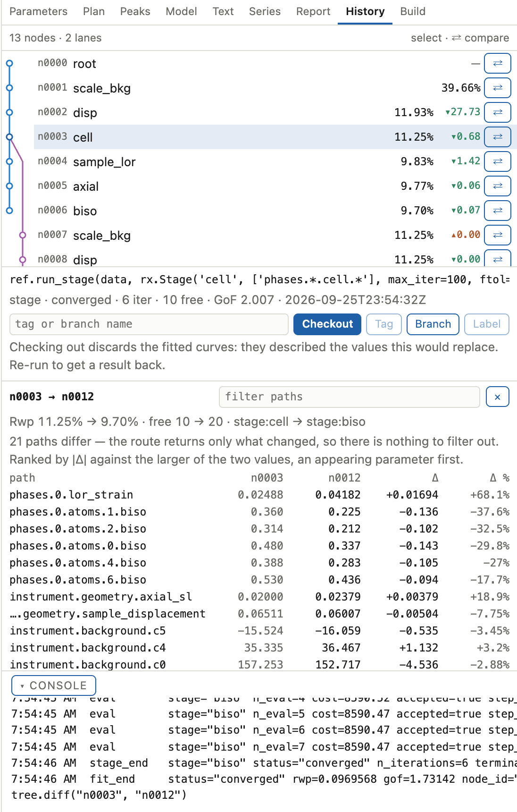
Task: Click the compare icon for n0004 sample_lor
Action: [498, 161]
